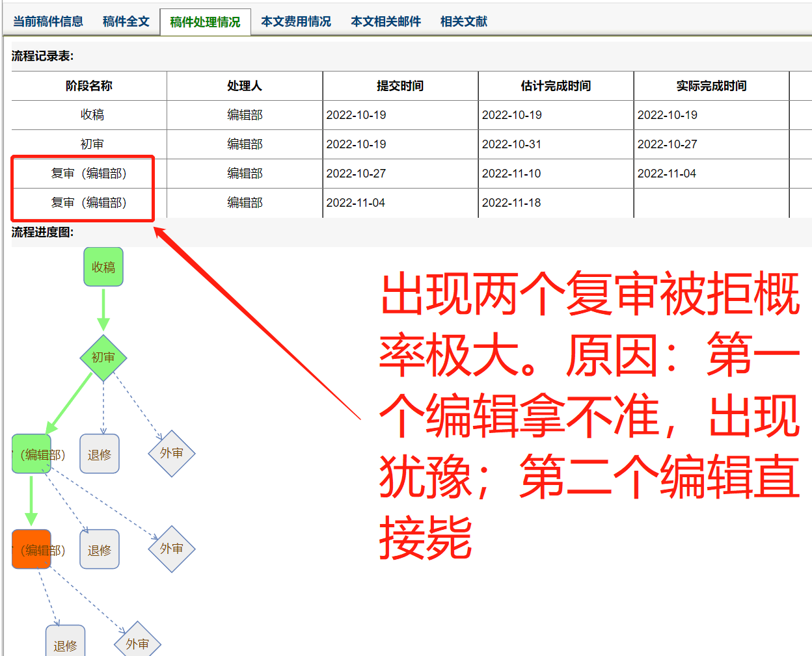
Task: Go to the 本文费用情况 tab
Action: [296, 21]
